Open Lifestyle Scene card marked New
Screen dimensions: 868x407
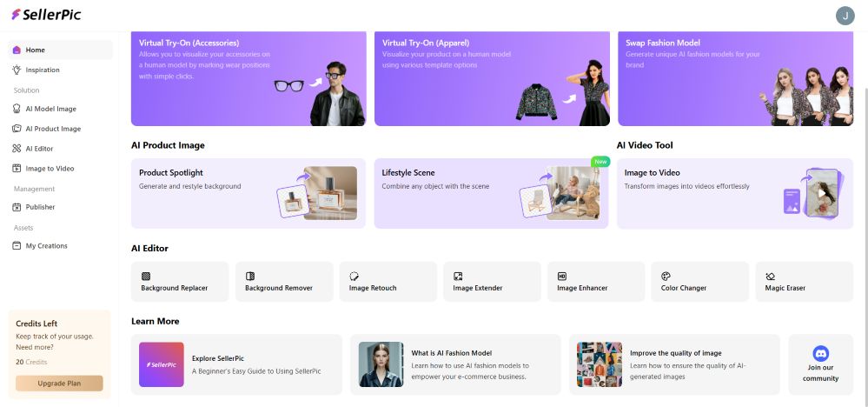491,193
